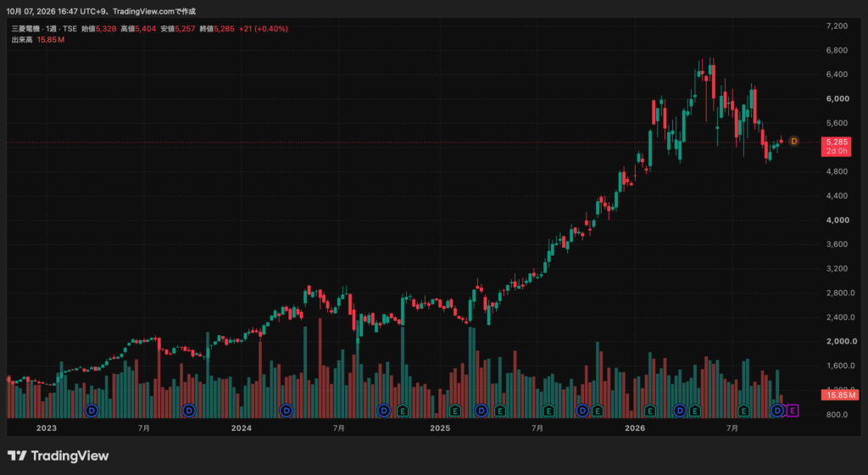Click the earnings E marker just after the 2026 label

[650, 411]
